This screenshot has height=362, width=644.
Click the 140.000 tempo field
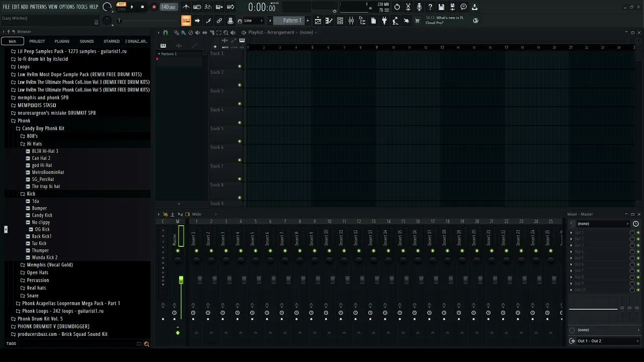click(x=169, y=7)
